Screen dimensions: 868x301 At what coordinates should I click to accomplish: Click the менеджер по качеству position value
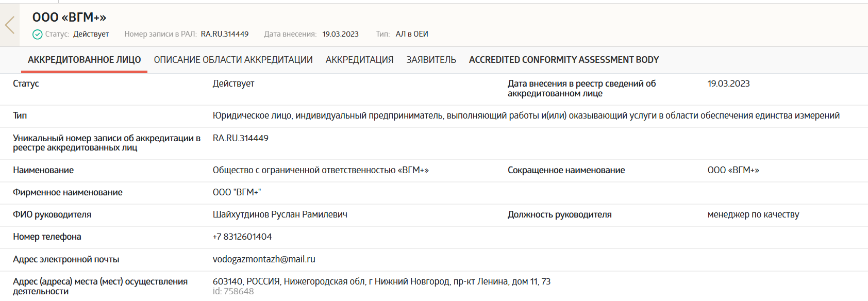pyautogui.click(x=753, y=214)
